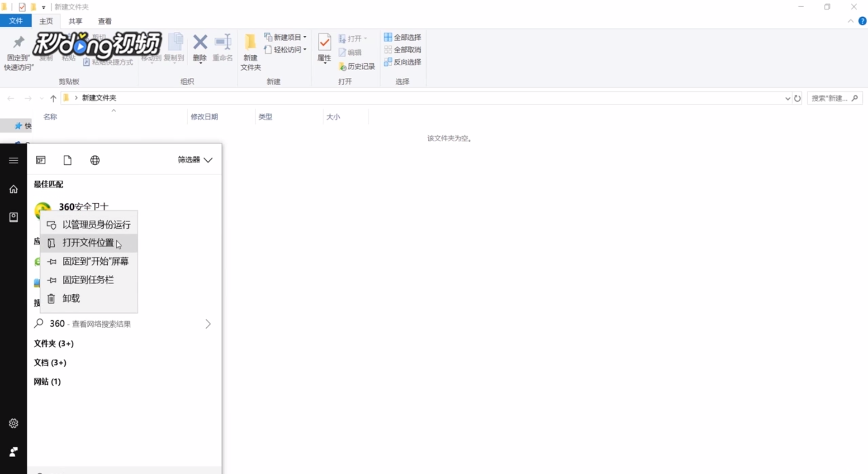The height and width of the screenshot is (474, 868).
Task: Sort by 大小 column header
Action: click(x=333, y=117)
